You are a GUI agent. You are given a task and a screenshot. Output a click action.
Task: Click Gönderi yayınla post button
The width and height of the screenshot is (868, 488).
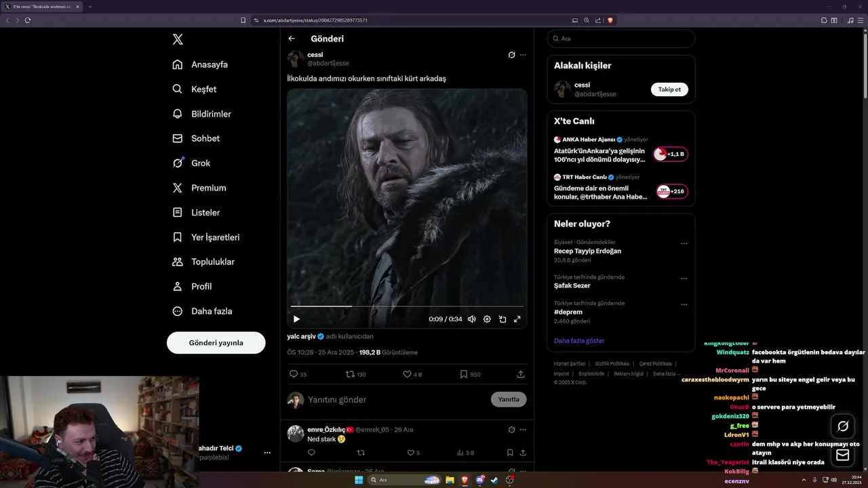(x=216, y=343)
